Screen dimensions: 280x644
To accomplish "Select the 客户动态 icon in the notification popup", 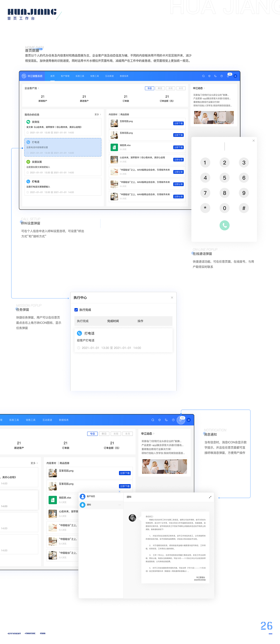I will pyautogui.click(x=83, y=496).
